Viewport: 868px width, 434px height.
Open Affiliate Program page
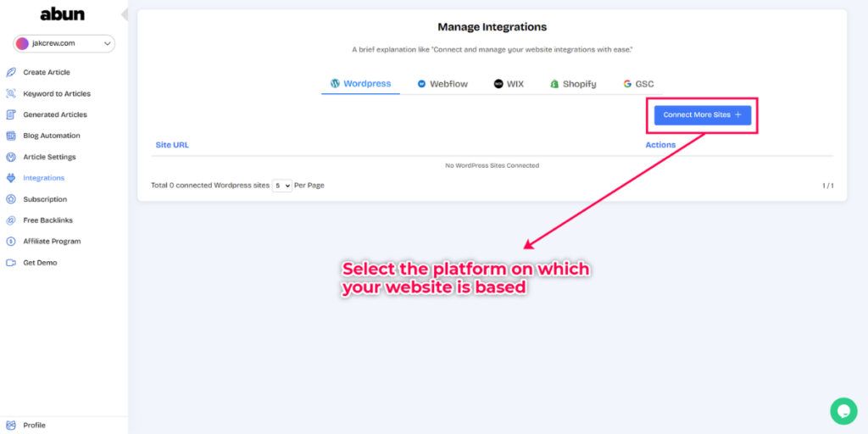[x=52, y=242]
